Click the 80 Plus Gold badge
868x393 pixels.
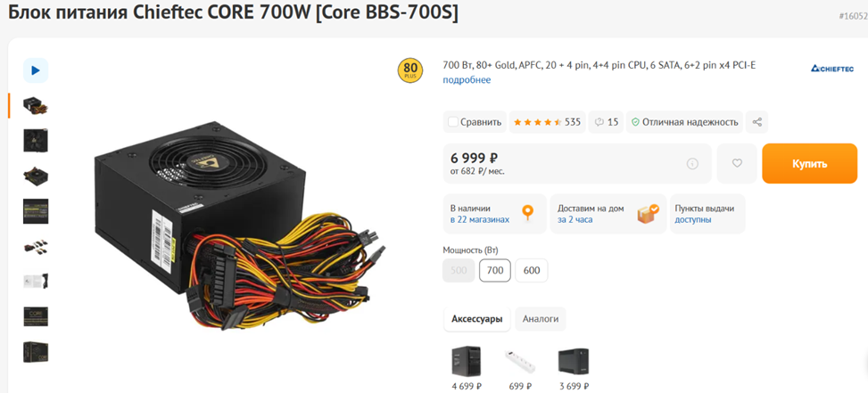pyautogui.click(x=410, y=70)
